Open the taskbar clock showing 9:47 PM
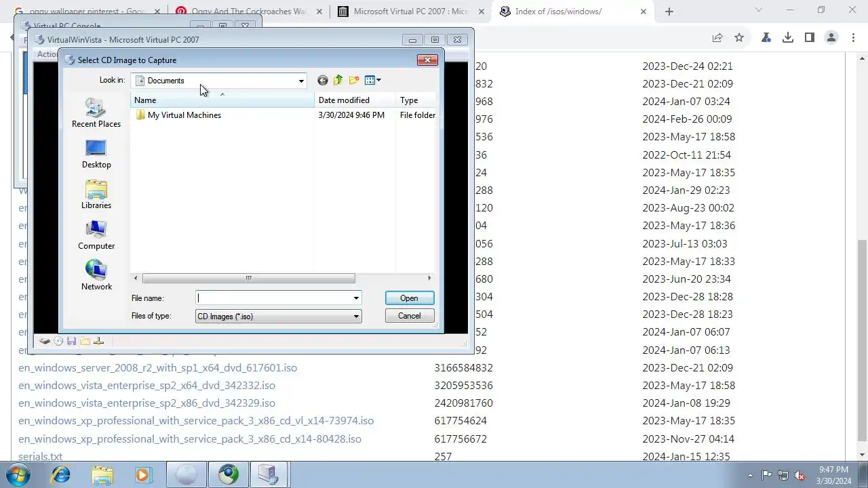 [833, 475]
